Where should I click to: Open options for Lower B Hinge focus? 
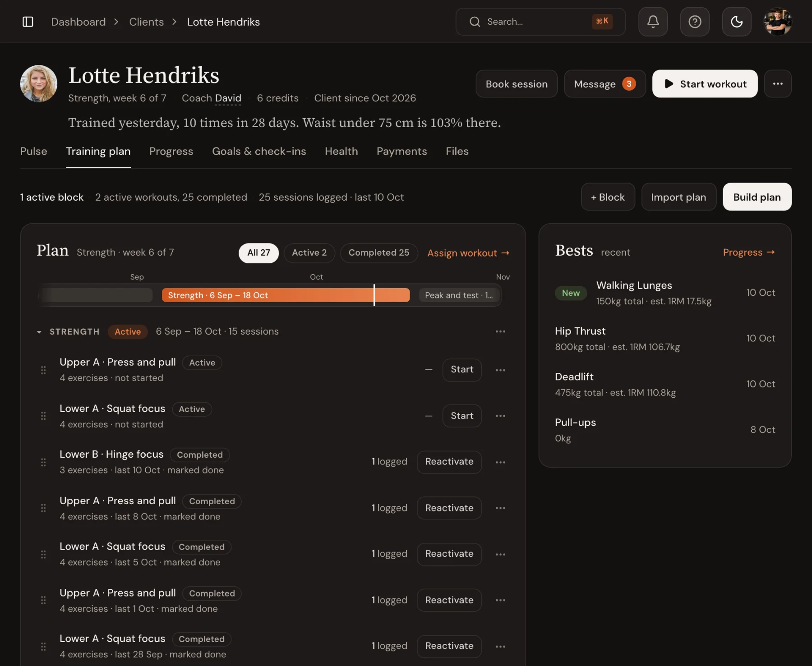coord(500,462)
